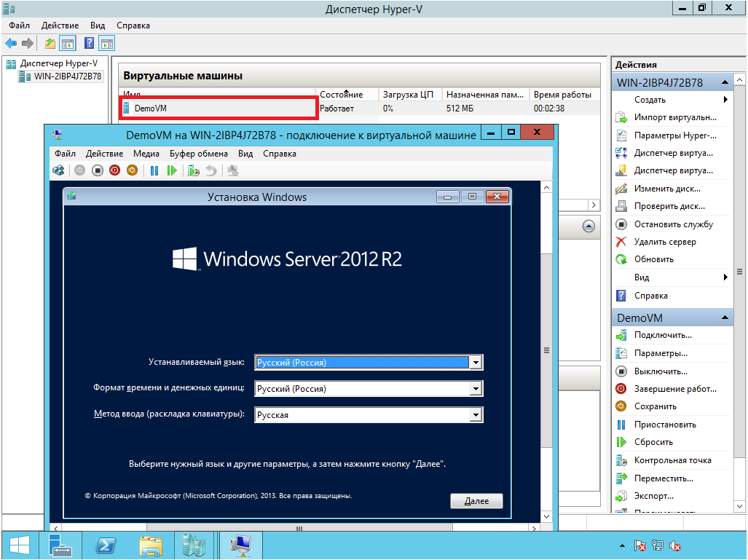Click the Up one level folder icon
Screen dimensions: 748x560
click(x=50, y=44)
